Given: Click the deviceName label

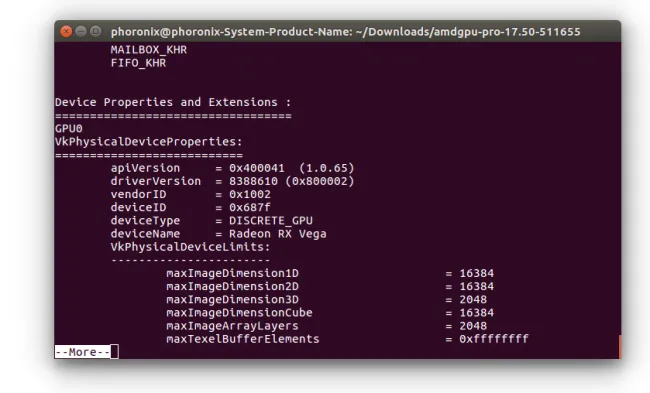Looking at the screenshot, I should click(x=145, y=234).
